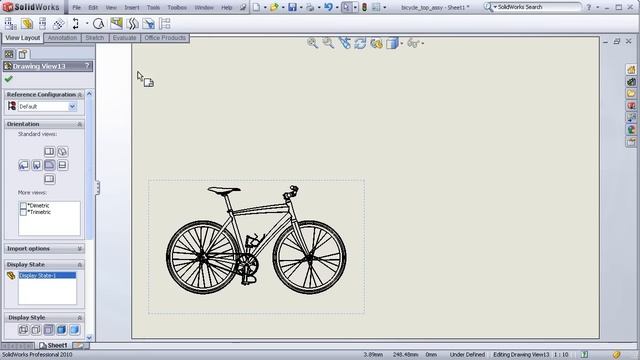Collapse the Reference Configuration section
This screenshot has width=640, height=360.
click(80, 95)
